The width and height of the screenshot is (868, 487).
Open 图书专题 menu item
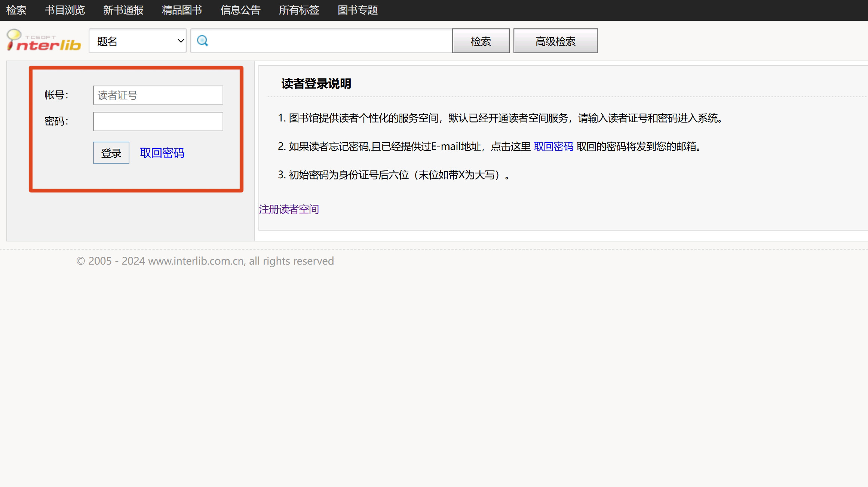click(x=358, y=10)
